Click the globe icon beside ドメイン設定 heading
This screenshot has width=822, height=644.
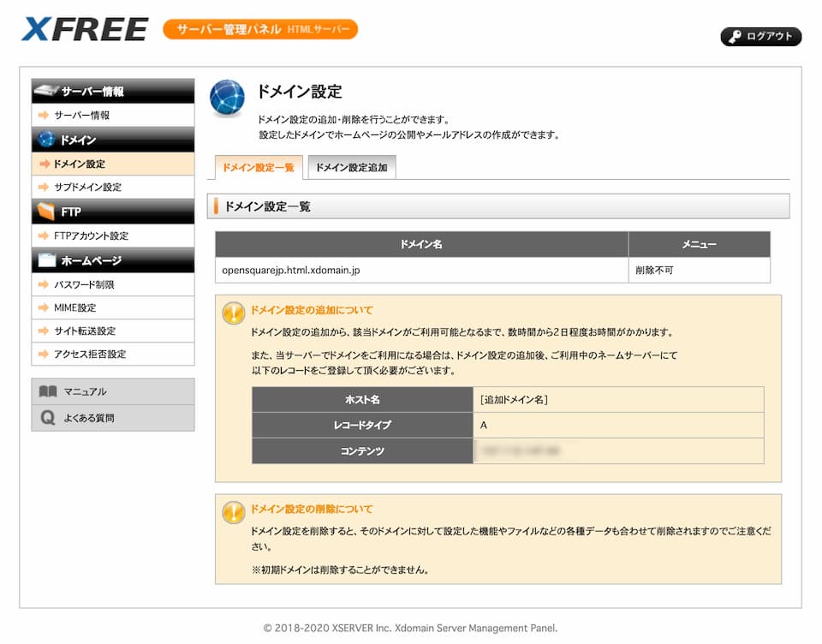click(x=227, y=97)
